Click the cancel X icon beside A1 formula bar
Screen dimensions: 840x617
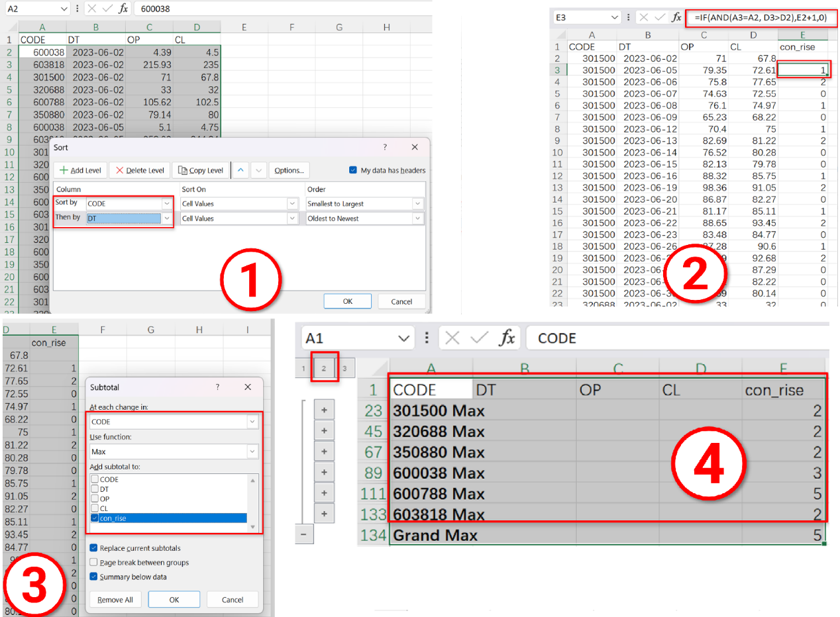tap(452, 338)
